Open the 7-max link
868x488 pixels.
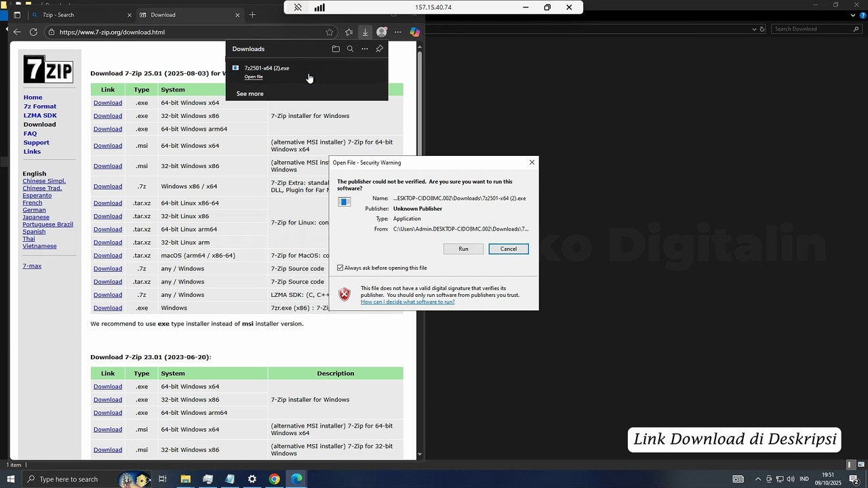click(32, 266)
